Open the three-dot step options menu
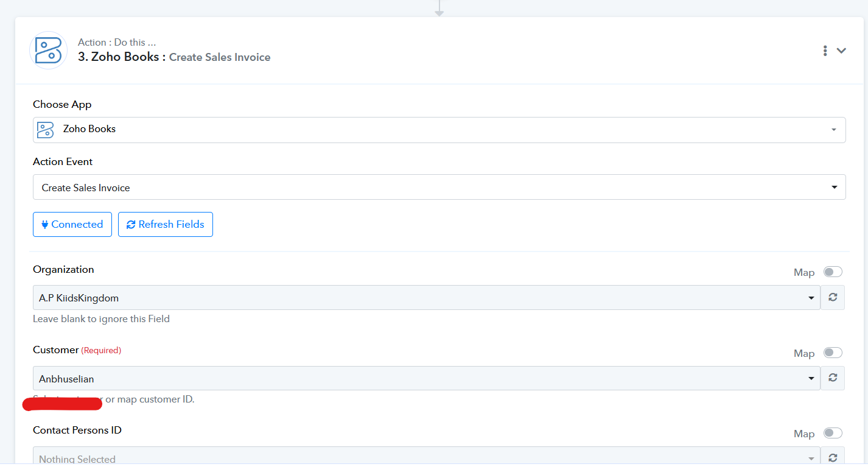This screenshot has width=868, height=475. click(x=825, y=51)
